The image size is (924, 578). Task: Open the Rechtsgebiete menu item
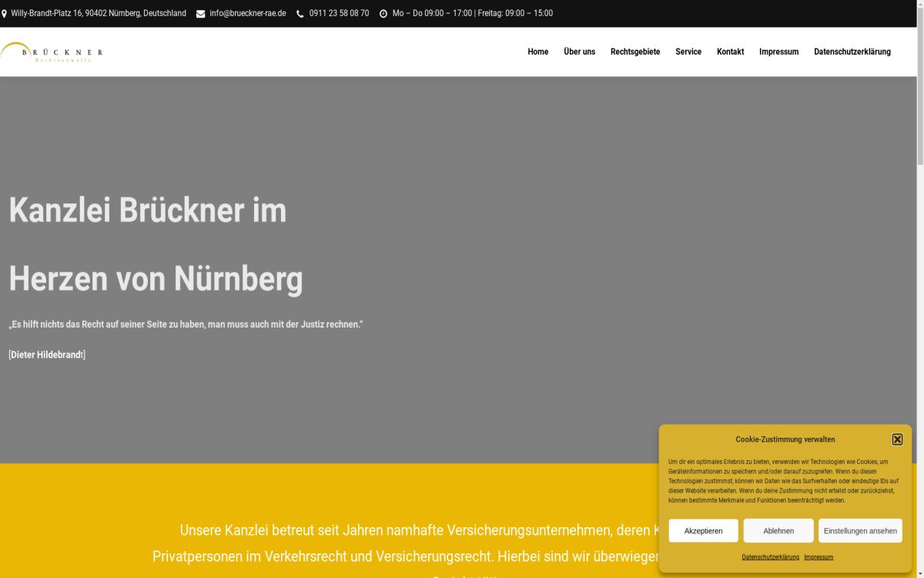(x=634, y=52)
